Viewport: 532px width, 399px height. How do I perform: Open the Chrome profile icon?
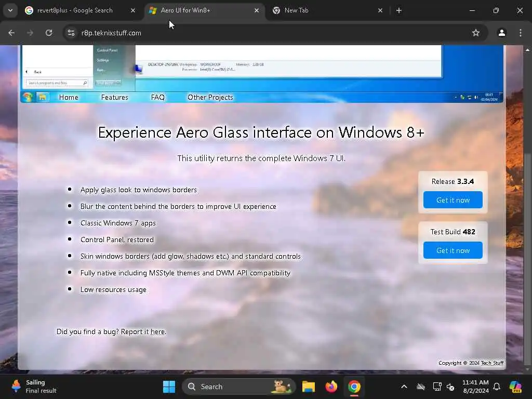point(502,33)
